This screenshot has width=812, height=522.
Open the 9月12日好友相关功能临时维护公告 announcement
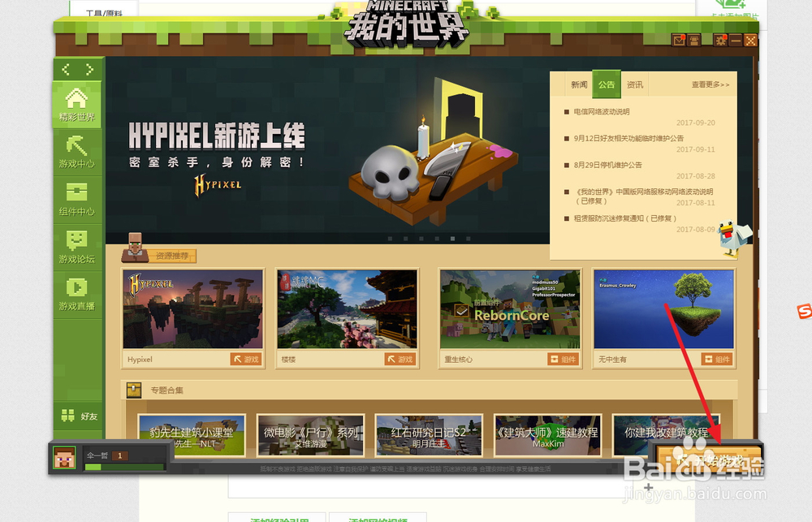click(x=628, y=138)
